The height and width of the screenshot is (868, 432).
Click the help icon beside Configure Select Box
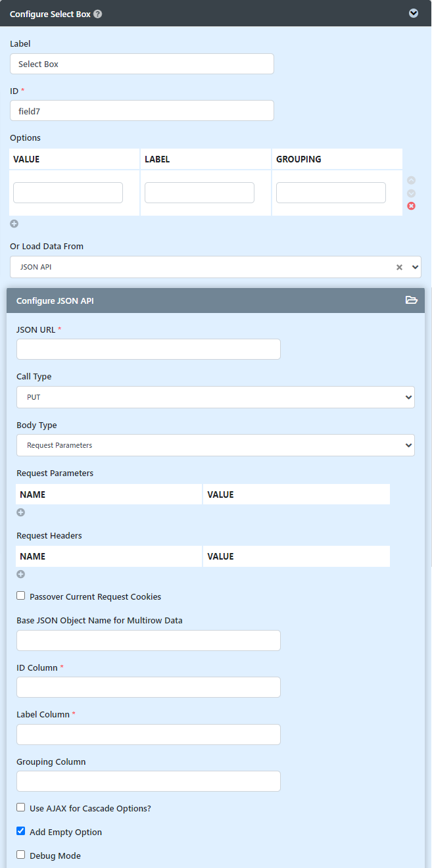point(98,13)
